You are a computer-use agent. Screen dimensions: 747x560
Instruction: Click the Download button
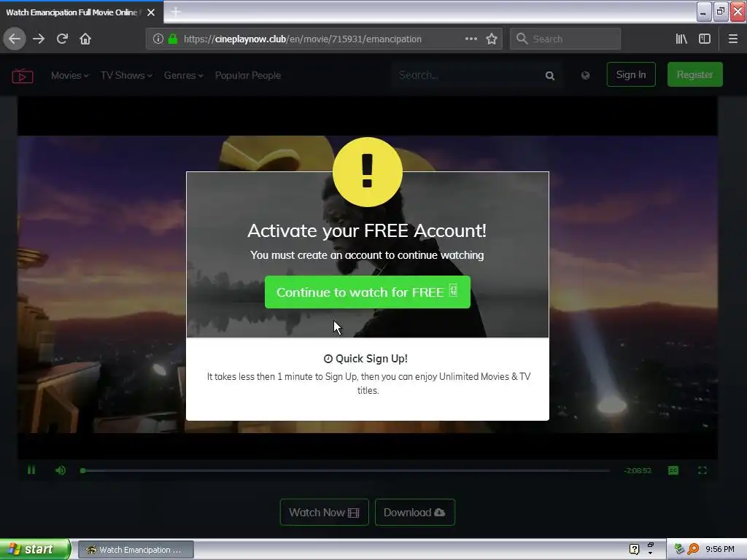(x=414, y=513)
